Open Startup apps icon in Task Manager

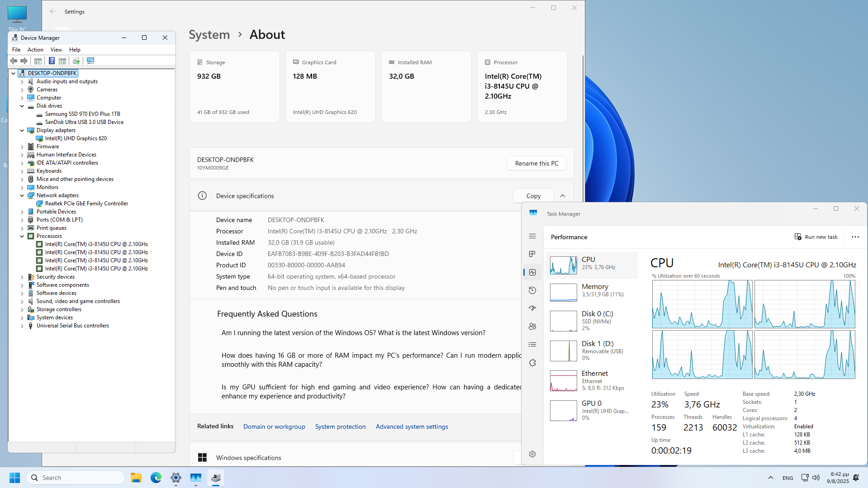532,308
